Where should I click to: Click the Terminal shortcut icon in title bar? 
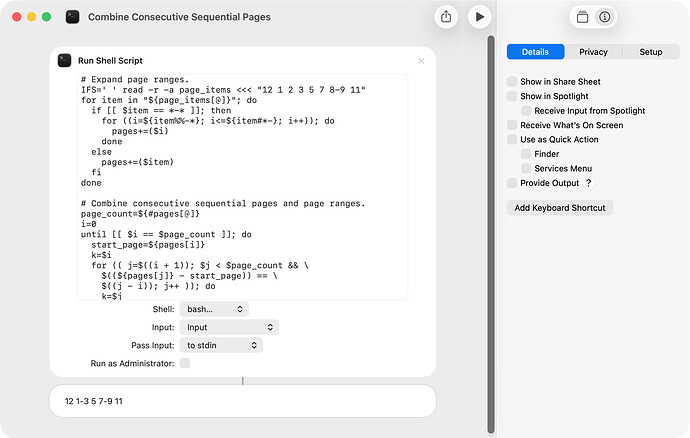coord(73,17)
